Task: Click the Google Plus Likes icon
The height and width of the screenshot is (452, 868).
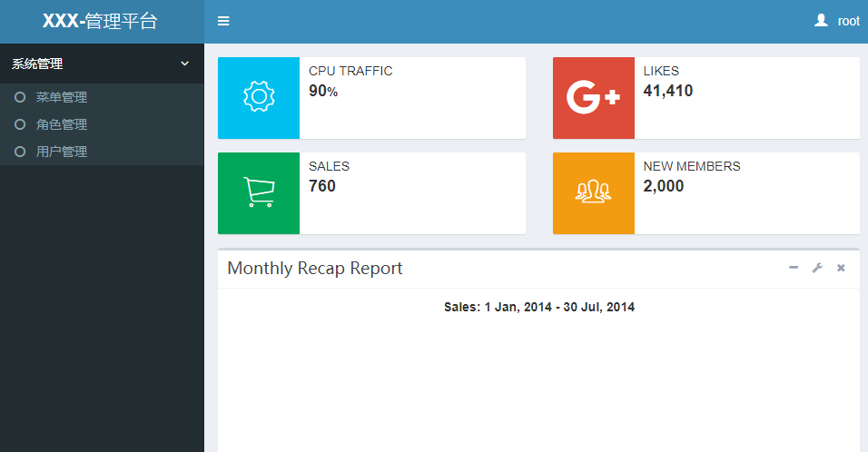Action: 593,97
